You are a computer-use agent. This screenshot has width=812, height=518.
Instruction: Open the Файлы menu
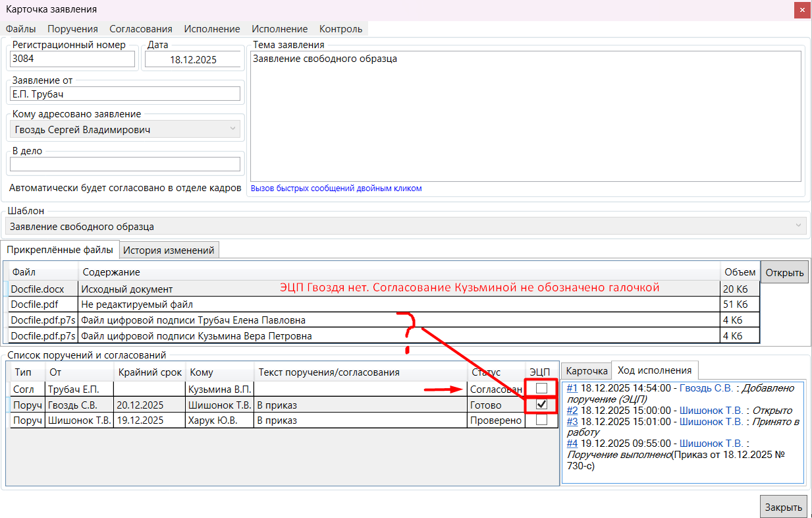20,28
